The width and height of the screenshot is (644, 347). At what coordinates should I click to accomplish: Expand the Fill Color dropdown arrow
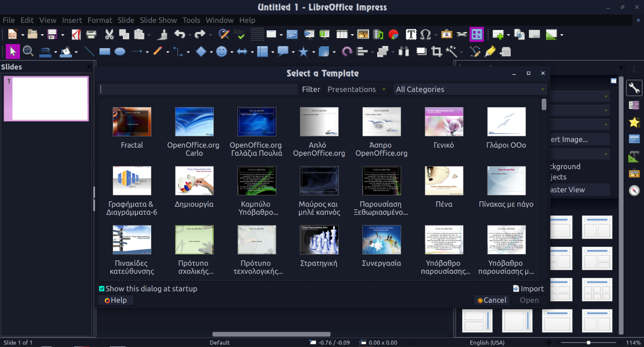(x=76, y=52)
